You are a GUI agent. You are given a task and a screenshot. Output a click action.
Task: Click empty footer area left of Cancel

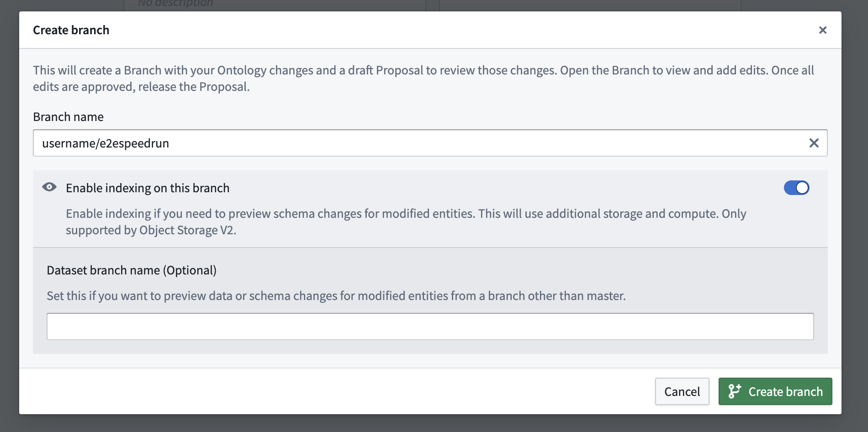pyautogui.click(x=333, y=391)
